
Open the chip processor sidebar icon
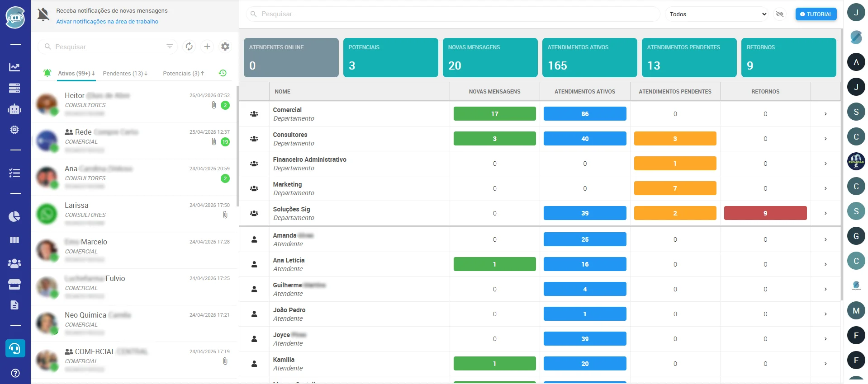click(x=14, y=130)
